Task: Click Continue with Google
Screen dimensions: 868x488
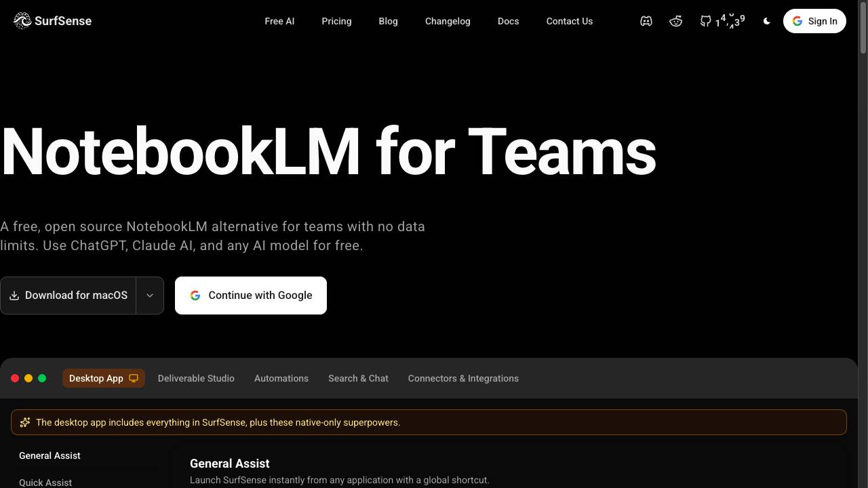Action: pos(251,296)
